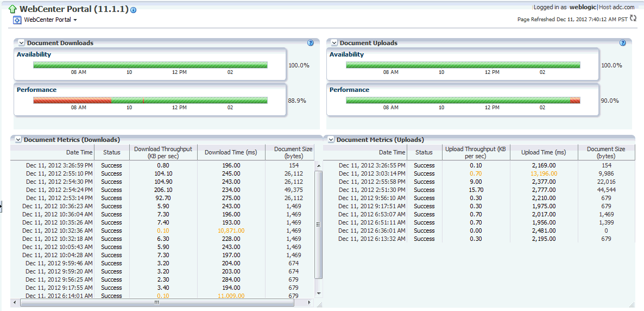Click the downloads horizontal scrollbar thumb
Viewport: 644px width, 311px height.
point(157,302)
